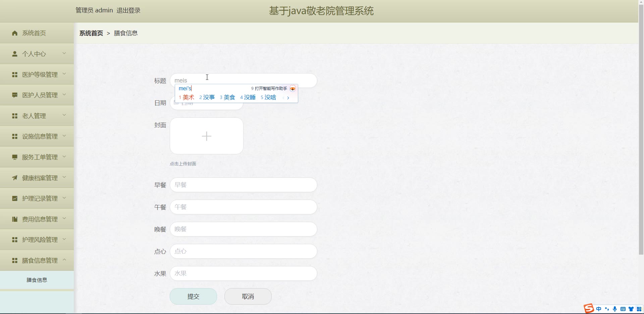The height and width of the screenshot is (314, 644).
Task: Open 系统首页 in sidebar
Action: [37, 33]
